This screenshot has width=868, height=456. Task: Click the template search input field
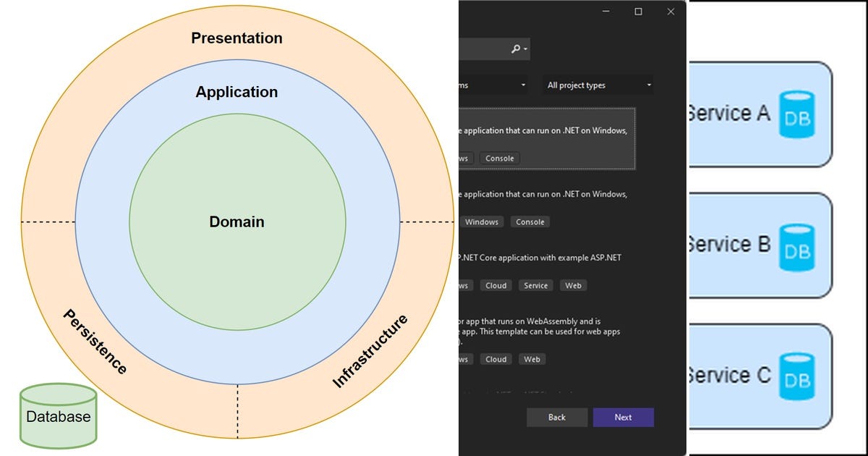tap(483, 49)
